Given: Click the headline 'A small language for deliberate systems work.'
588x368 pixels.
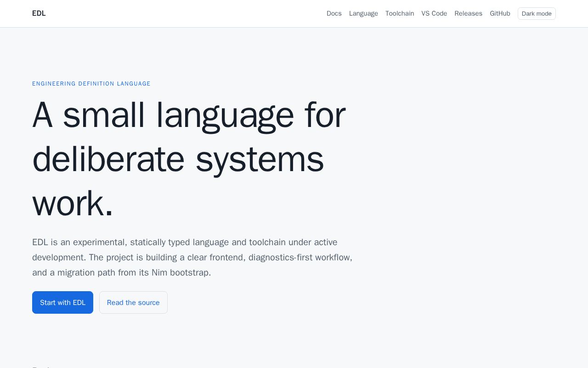Looking at the screenshot, I should tap(189, 159).
